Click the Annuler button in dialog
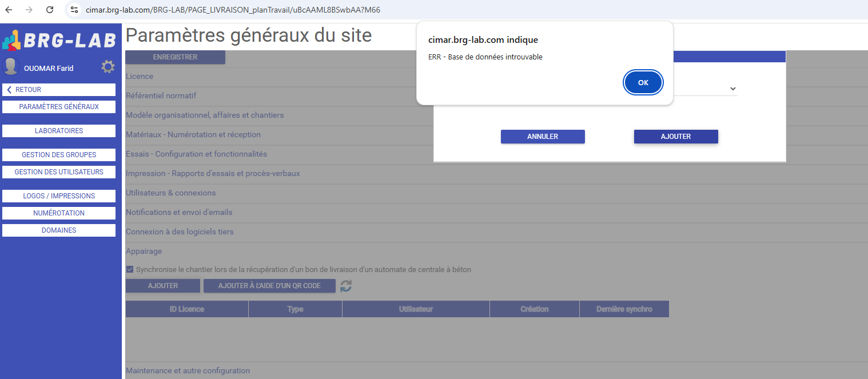 [543, 137]
